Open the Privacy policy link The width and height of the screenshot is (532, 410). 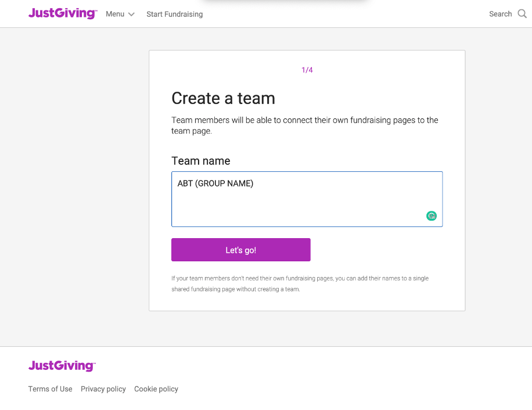(103, 389)
